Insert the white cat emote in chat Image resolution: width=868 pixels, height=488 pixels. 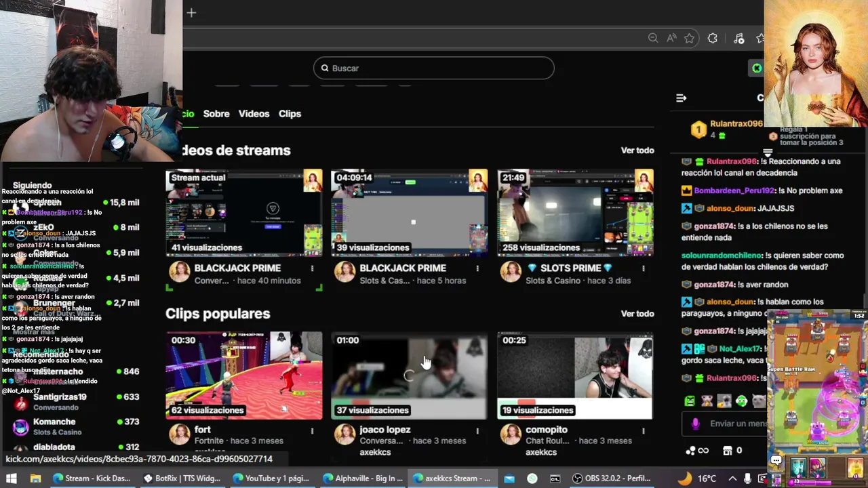pyautogui.click(x=758, y=401)
